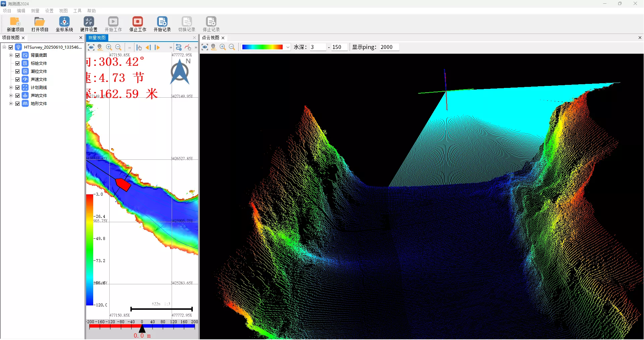Zoom in within the 点云视图 toolbar
The image size is (644, 340).
click(x=223, y=47)
